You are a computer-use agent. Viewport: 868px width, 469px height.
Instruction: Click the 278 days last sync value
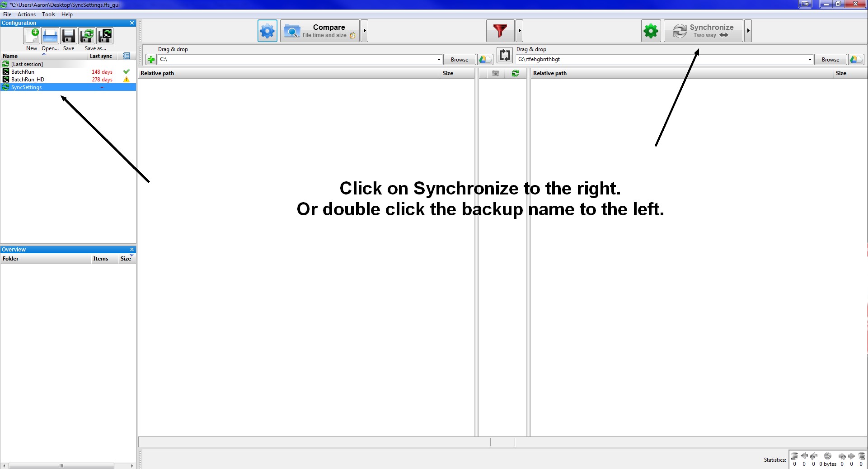point(102,80)
